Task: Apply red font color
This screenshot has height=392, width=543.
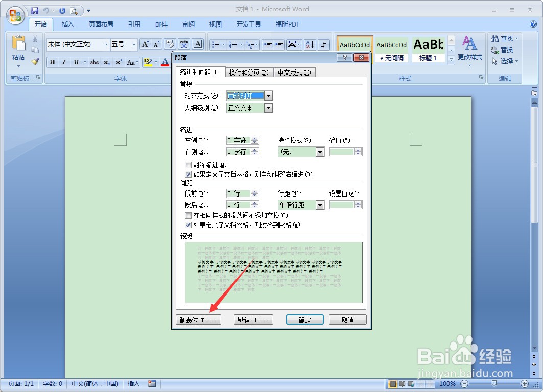Action: pyautogui.click(x=165, y=62)
